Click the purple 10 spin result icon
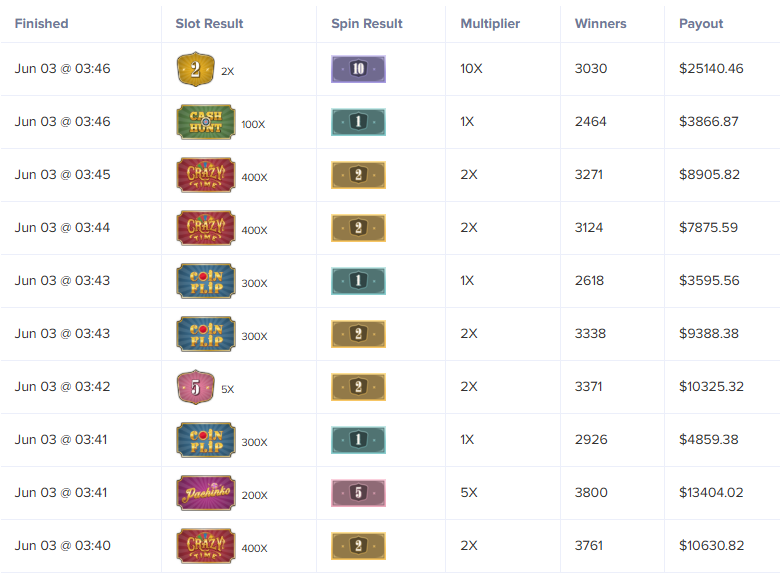 coord(358,69)
